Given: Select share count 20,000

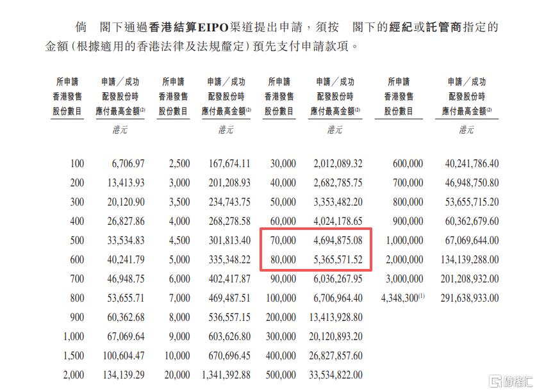Looking at the screenshot, I should [177, 375].
